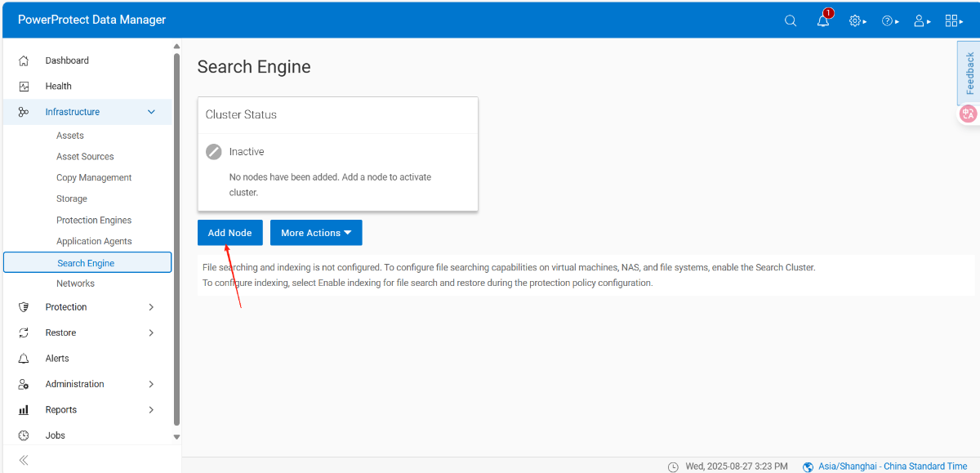
Task: Expand the Reports section chevron
Action: click(x=151, y=410)
